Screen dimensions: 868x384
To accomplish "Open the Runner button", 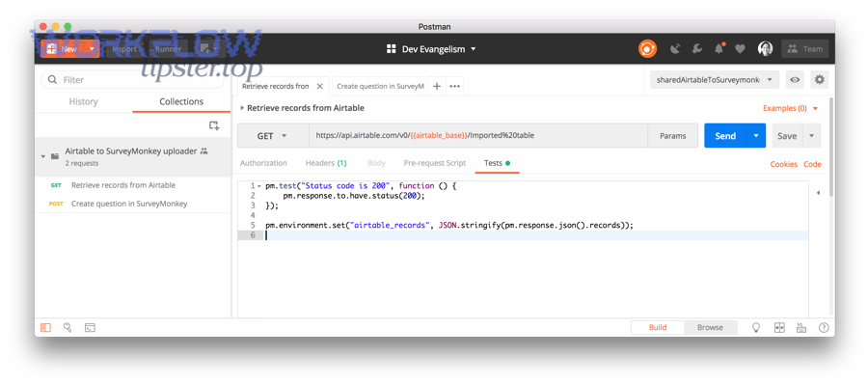I will tap(168, 49).
